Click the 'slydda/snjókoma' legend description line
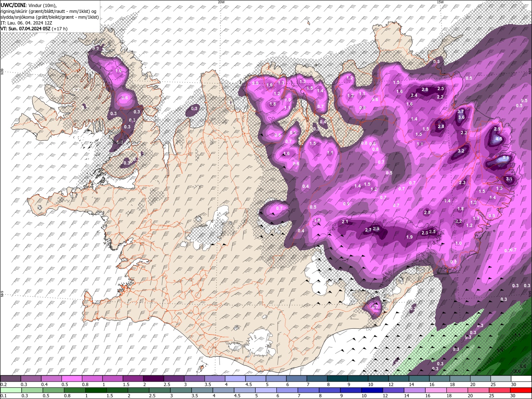Image resolution: width=532 pixels, height=399 pixels. click(x=49, y=17)
